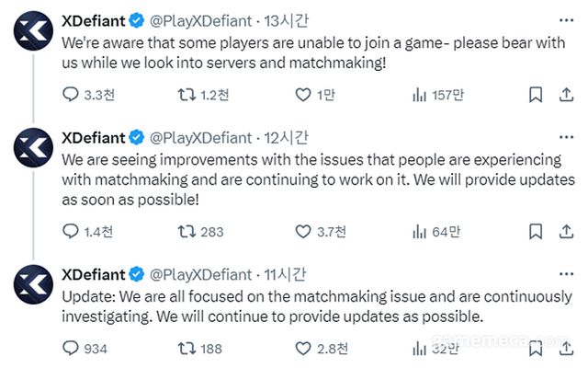Bookmark the tweet posted 13시간 ago
The height and width of the screenshot is (368, 588).
pyautogui.click(x=536, y=94)
